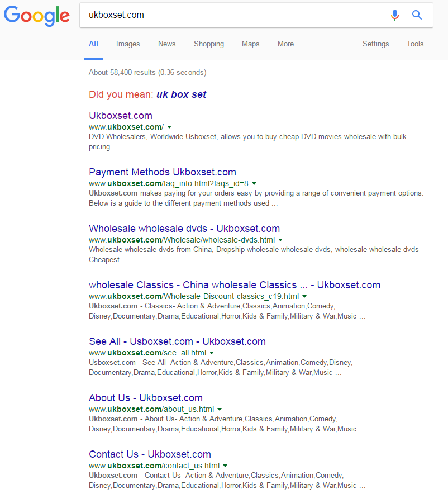Expand arrow beside wholesale-dvds.html URL
Image resolution: width=448 pixels, height=494 pixels.
coord(280,240)
